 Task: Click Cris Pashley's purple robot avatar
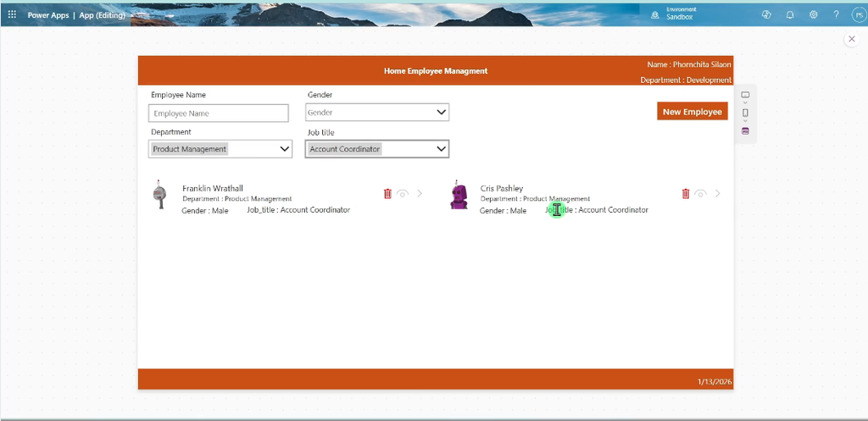(x=459, y=195)
